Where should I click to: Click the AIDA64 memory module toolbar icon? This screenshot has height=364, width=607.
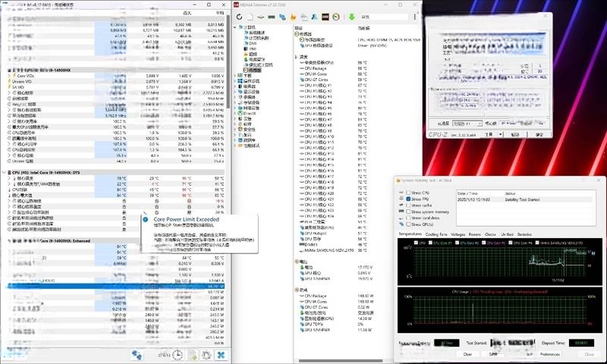(x=272, y=17)
